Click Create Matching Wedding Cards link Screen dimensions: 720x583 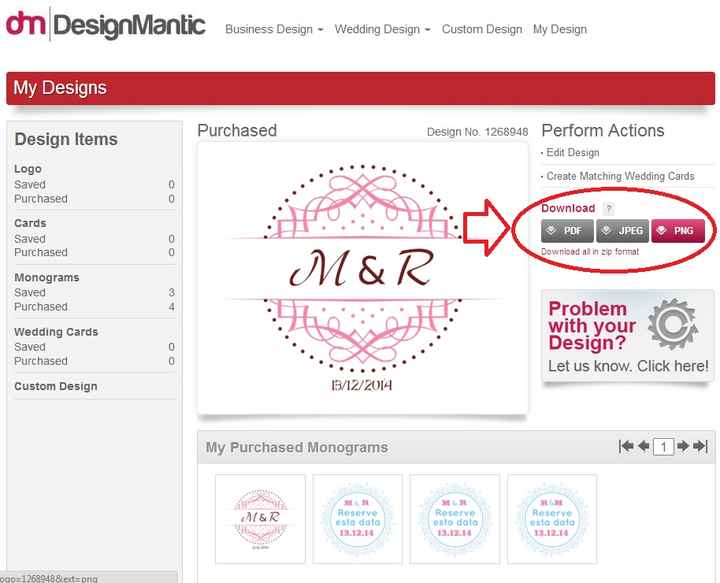(x=620, y=176)
